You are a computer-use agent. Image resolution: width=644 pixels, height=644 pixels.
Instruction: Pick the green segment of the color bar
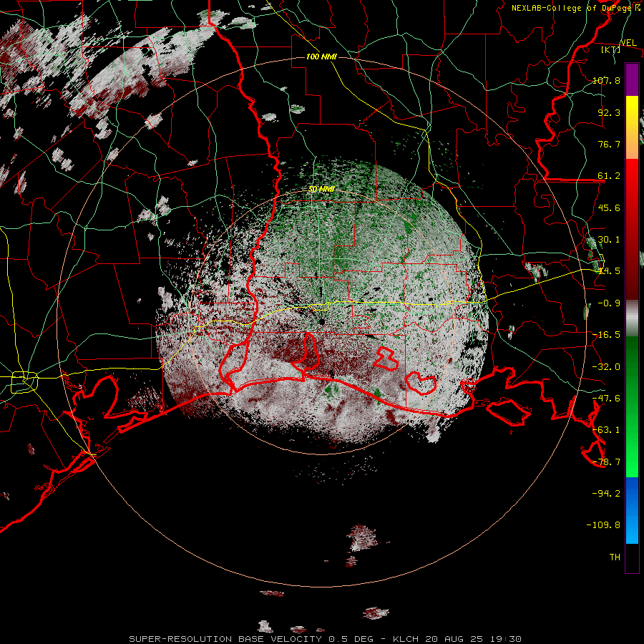tap(632, 406)
